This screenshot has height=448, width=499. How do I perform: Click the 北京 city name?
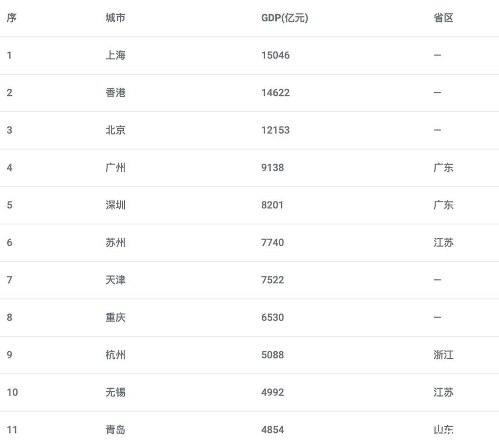(115, 130)
